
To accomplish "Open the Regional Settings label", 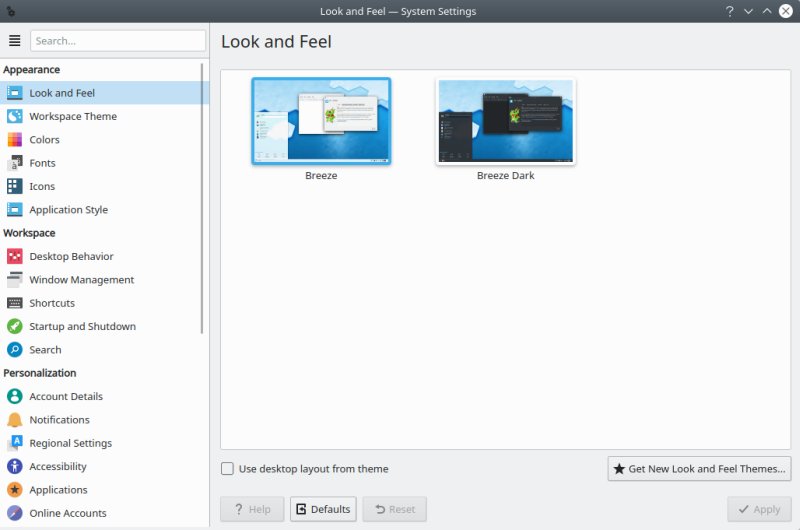I will point(70,443).
